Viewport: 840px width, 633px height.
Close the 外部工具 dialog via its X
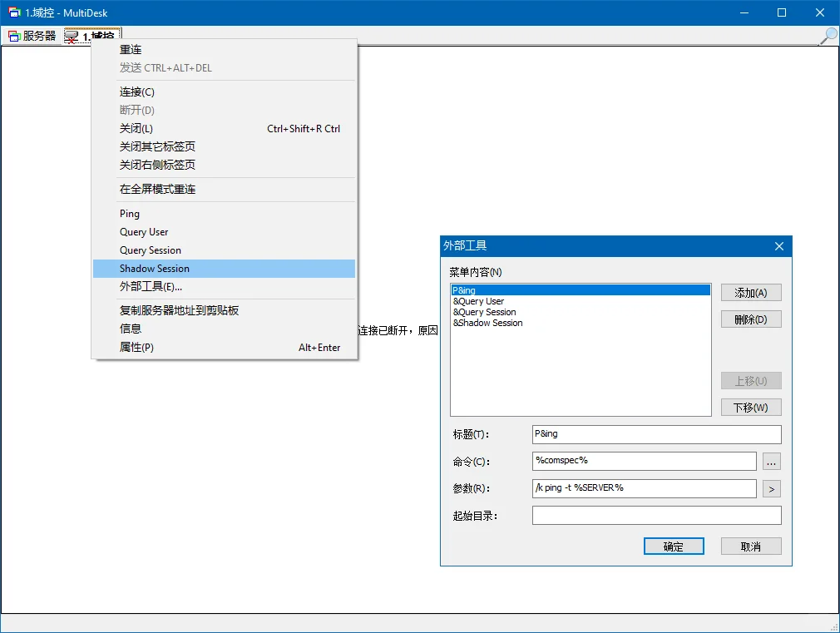click(778, 246)
